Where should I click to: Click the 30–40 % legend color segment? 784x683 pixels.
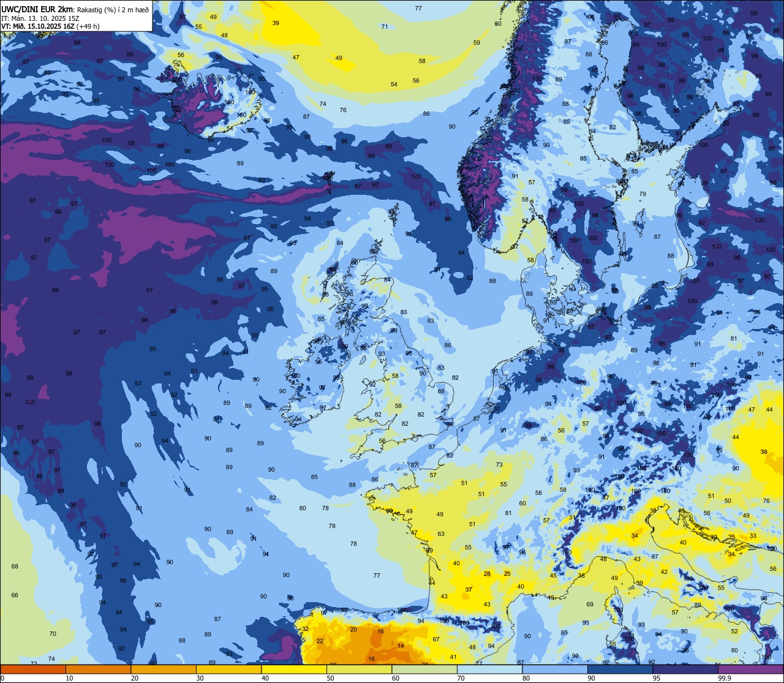pyautogui.click(x=228, y=669)
